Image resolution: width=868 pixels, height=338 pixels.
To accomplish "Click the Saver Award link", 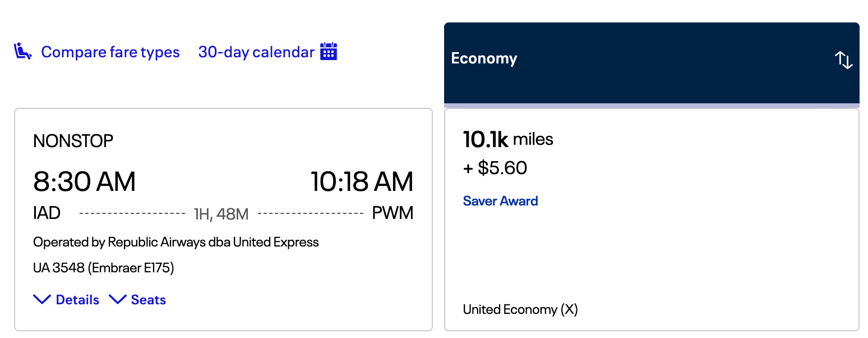I will click(x=500, y=201).
